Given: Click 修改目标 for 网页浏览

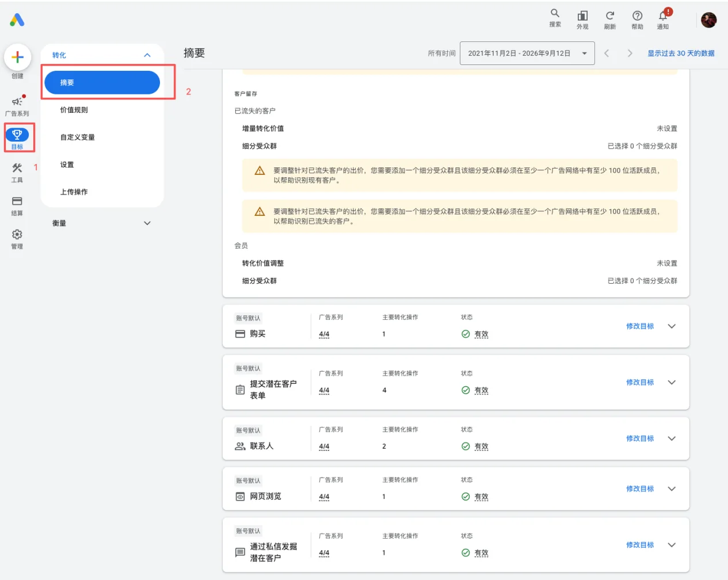Looking at the screenshot, I should (x=640, y=489).
